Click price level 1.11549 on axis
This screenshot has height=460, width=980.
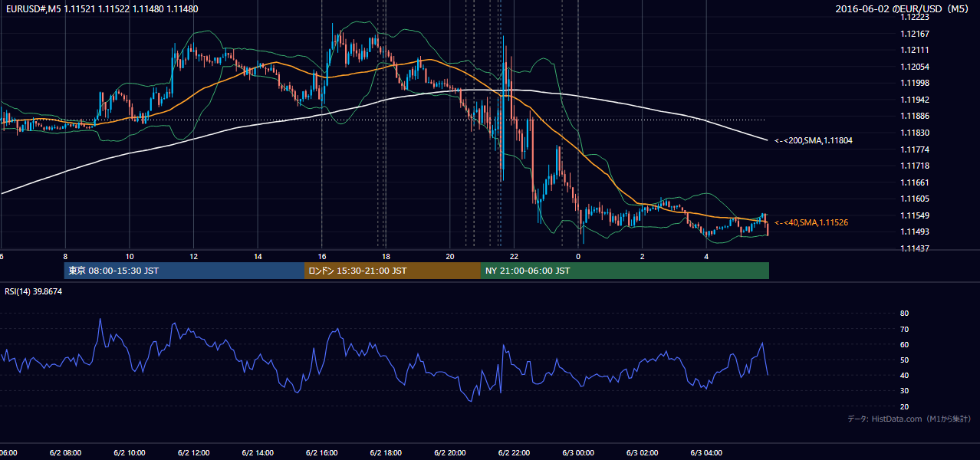[x=916, y=215]
